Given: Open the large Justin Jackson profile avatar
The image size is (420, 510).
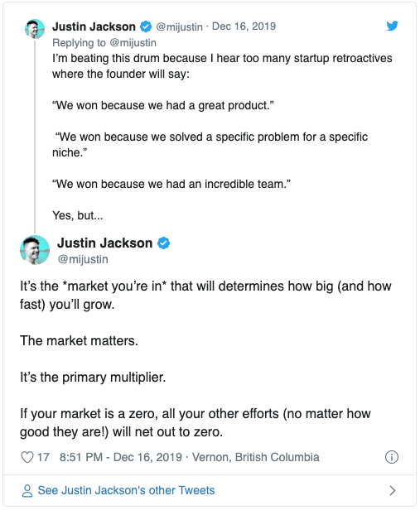Looking at the screenshot, I should tap(35, 250).
